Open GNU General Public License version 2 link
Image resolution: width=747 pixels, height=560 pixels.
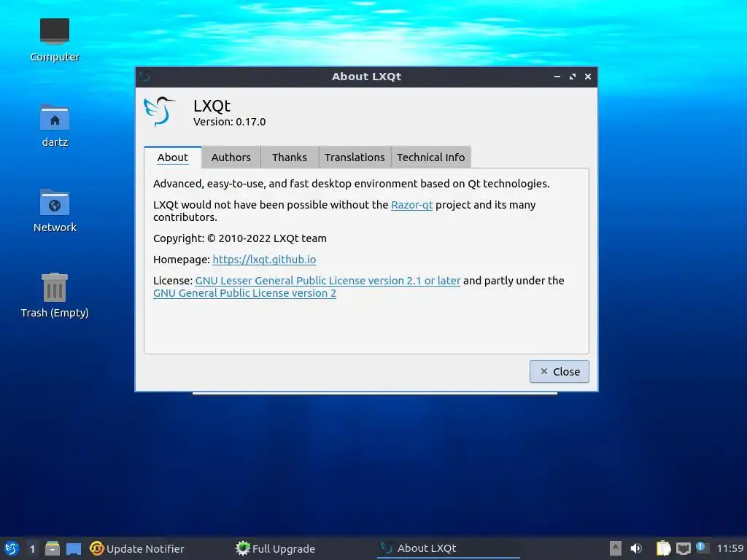tap(244, 293)
